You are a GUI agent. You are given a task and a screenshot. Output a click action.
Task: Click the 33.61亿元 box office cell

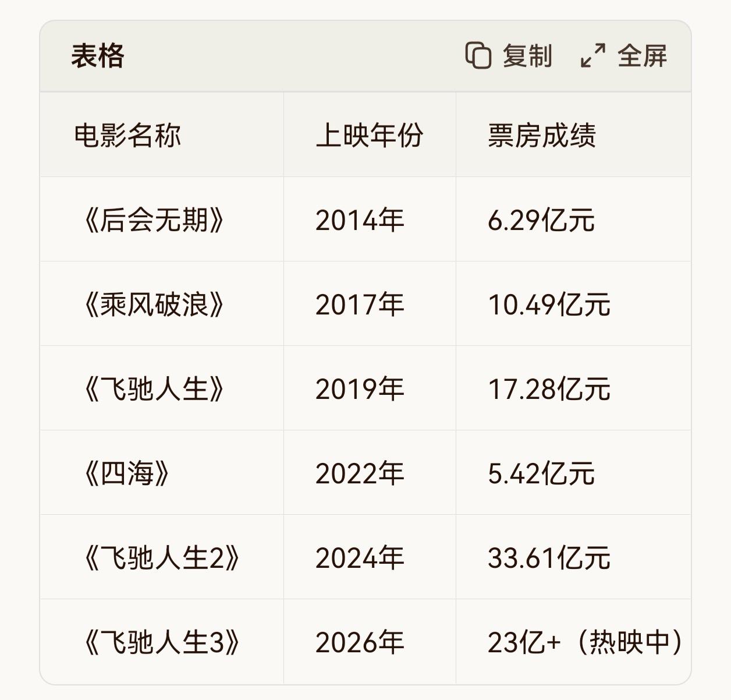pos(549,558)
